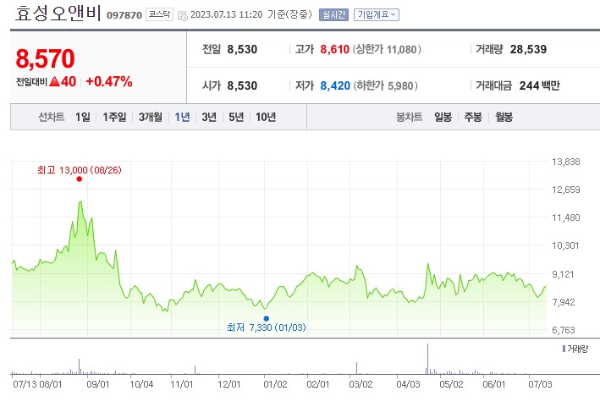Switch to 월봉 candle chart
The image size is (600, 402).
504,117
